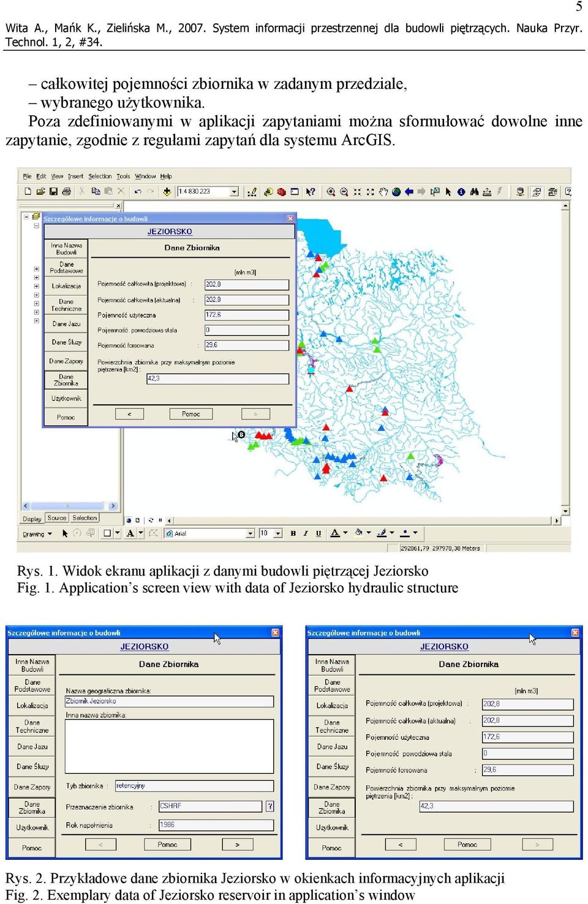The width and height of the screenshot is (588, 904).
Task: Click the line color swatch dropdown
Action: pyautogui.click(x=393, y=533)
